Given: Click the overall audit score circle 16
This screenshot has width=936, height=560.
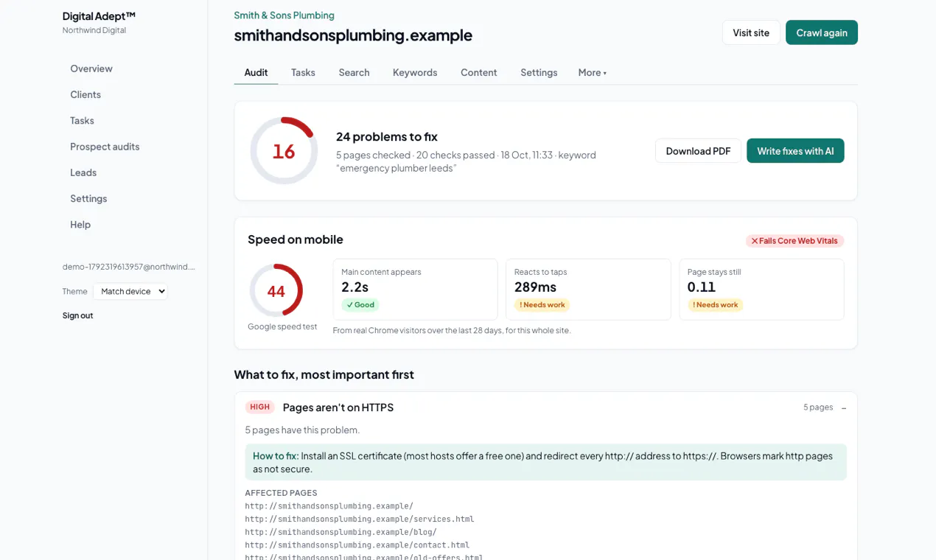Looking at the screenshot, I should click(x=284, y=151).
